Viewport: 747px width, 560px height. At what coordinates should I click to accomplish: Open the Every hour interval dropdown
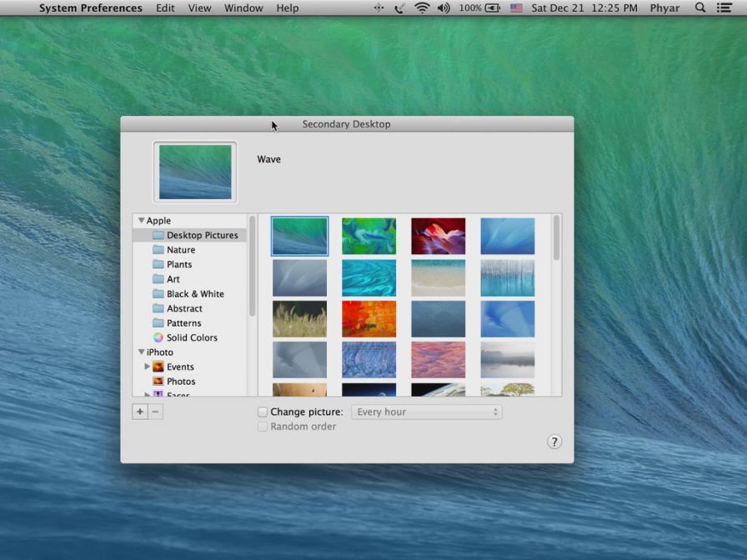tap(426, 412)
